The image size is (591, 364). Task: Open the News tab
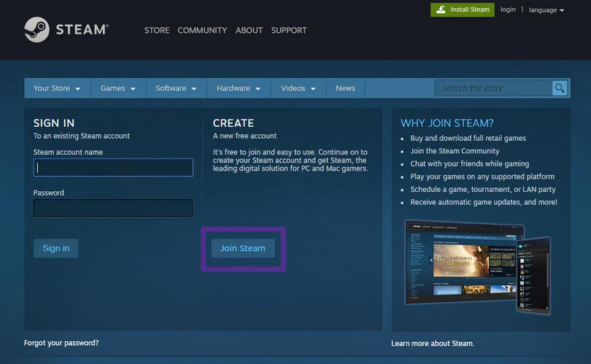pyautogui.click(x=345, y=88)
